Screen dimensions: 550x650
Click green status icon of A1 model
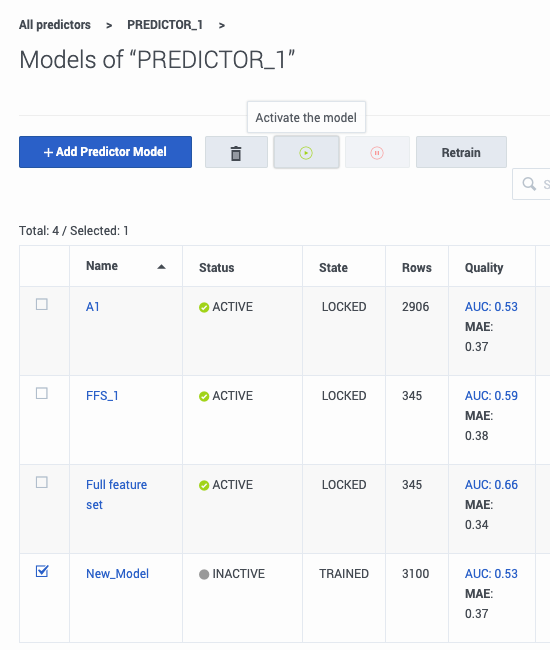point(204,307)
